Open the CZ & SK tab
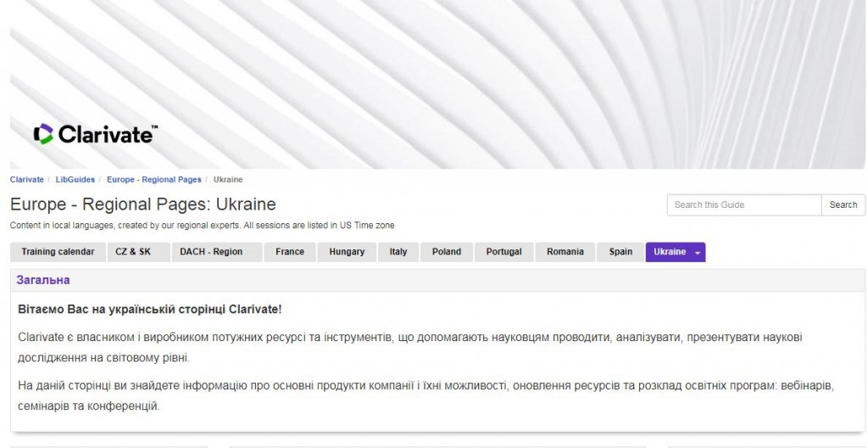Image resolution: width=868 pixels, height=448 pixels. (x=133, y=252)
